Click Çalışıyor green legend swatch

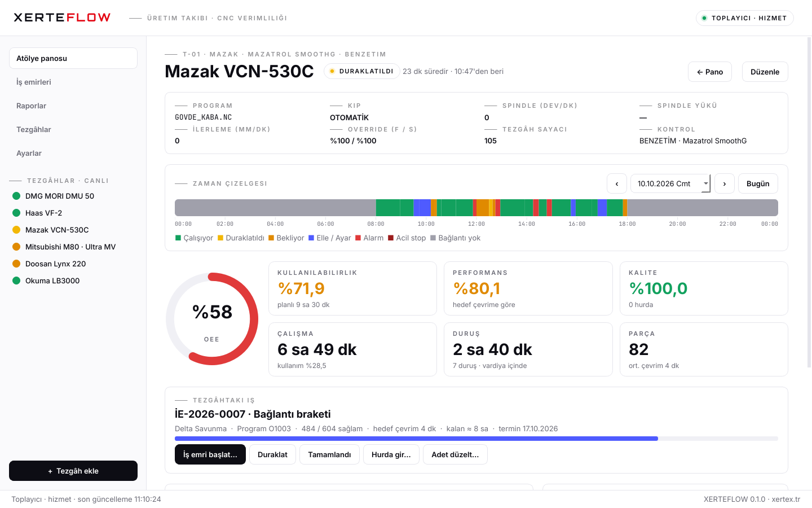coord(178,238)
